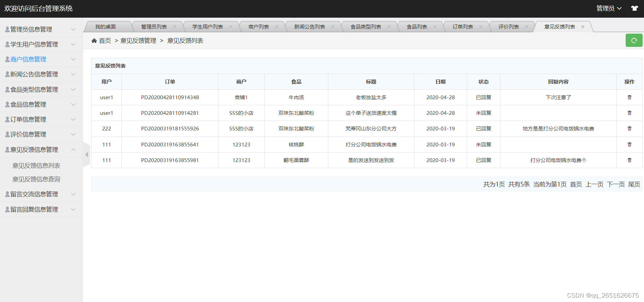Close the 评价列表 tab

click(527, 26)
